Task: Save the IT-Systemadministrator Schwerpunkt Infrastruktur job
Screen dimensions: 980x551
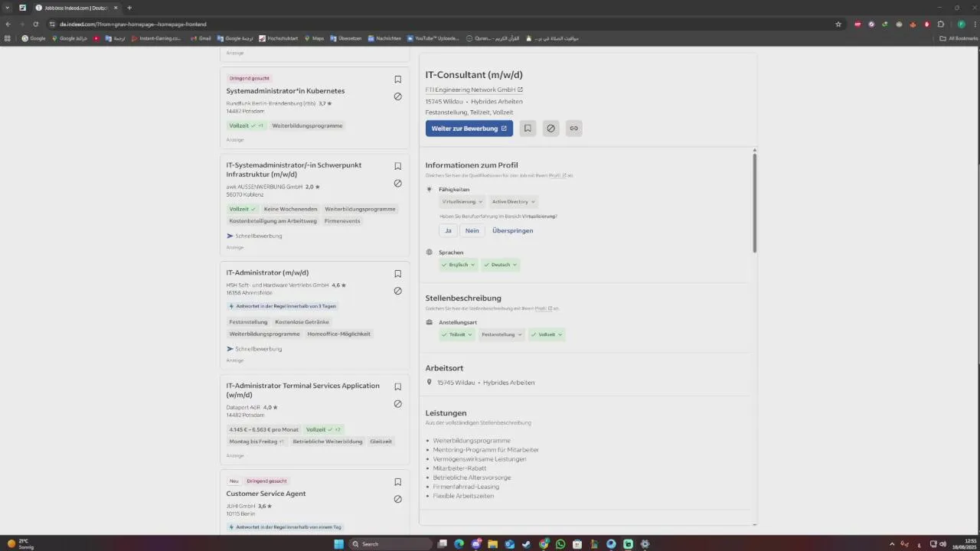Action: (397, 166)
